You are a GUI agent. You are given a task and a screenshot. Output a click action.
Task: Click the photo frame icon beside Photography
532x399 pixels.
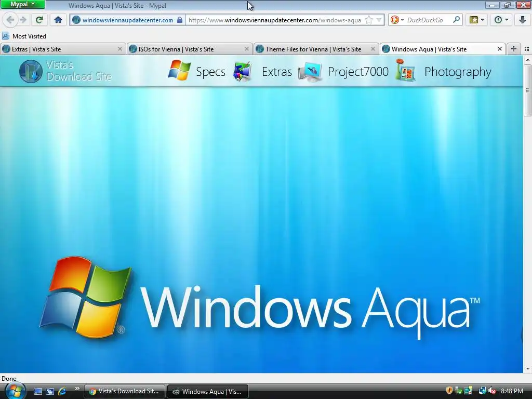point(405,70)
